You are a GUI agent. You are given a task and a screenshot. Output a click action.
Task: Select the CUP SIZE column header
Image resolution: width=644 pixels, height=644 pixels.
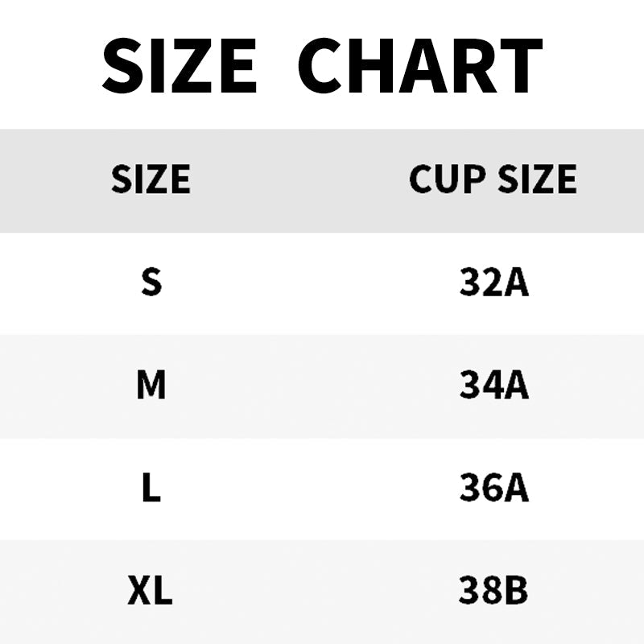[x=493, y=179]
